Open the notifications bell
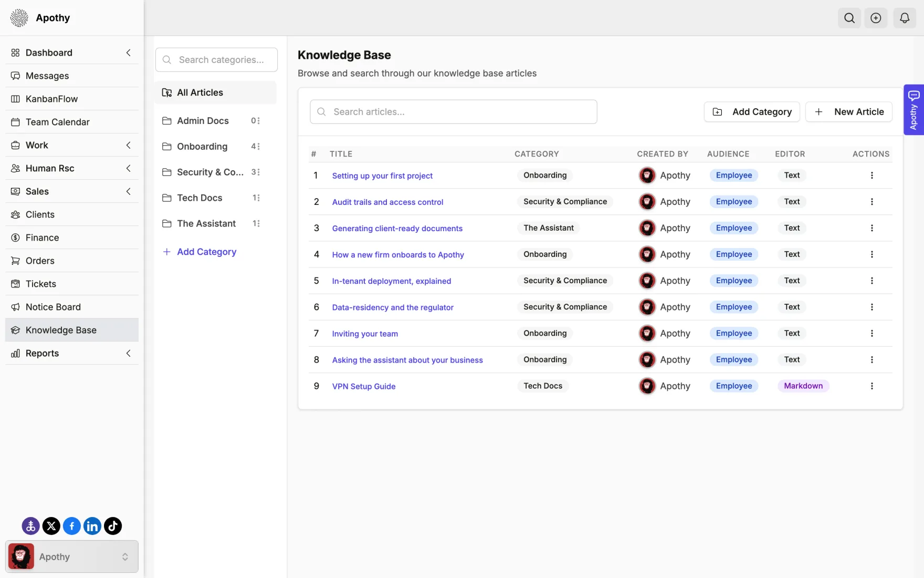This screenshot has height=578, width=924. click(904, 18)
